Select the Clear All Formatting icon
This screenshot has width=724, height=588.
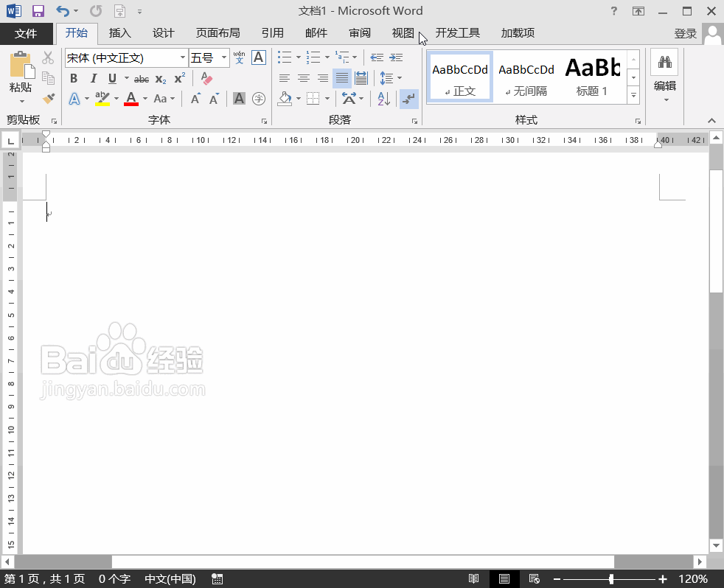[x=206, y=77]
